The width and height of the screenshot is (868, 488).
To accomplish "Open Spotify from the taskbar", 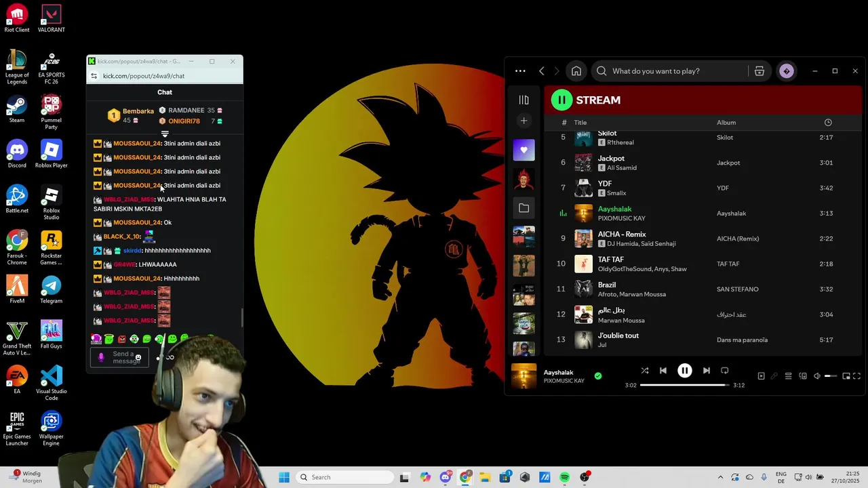I will (x=565, y=477).
